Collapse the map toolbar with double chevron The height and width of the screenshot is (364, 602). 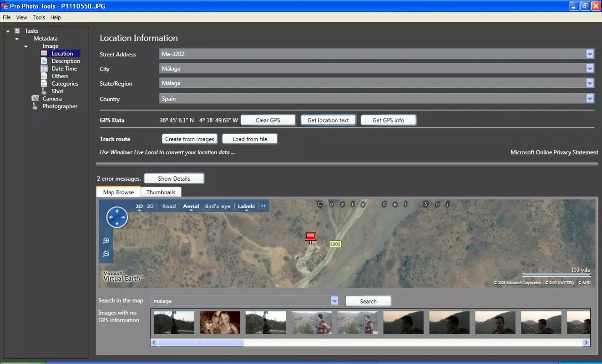tap(263, 206)
